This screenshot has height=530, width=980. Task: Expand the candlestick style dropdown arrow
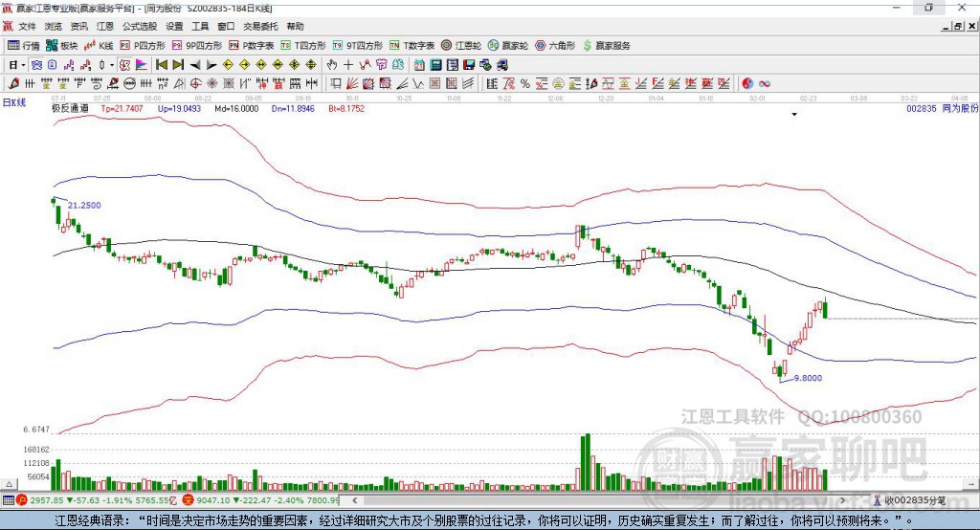pos(112,65)
